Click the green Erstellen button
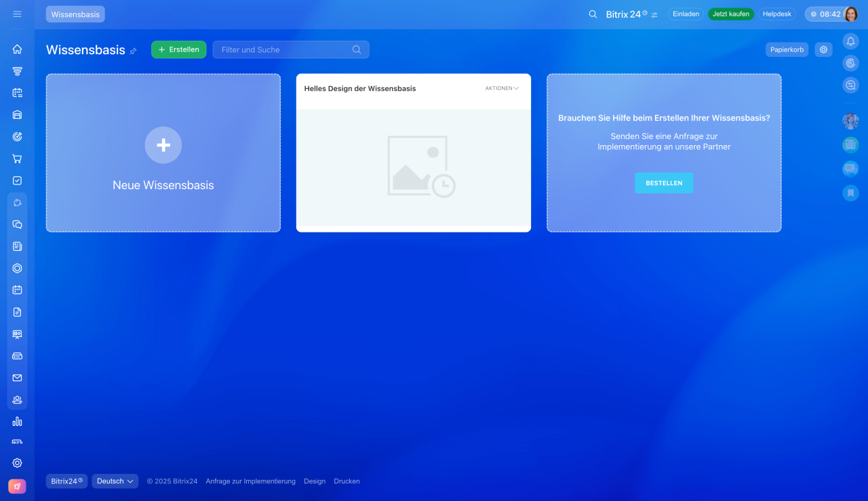 [178, 49]
